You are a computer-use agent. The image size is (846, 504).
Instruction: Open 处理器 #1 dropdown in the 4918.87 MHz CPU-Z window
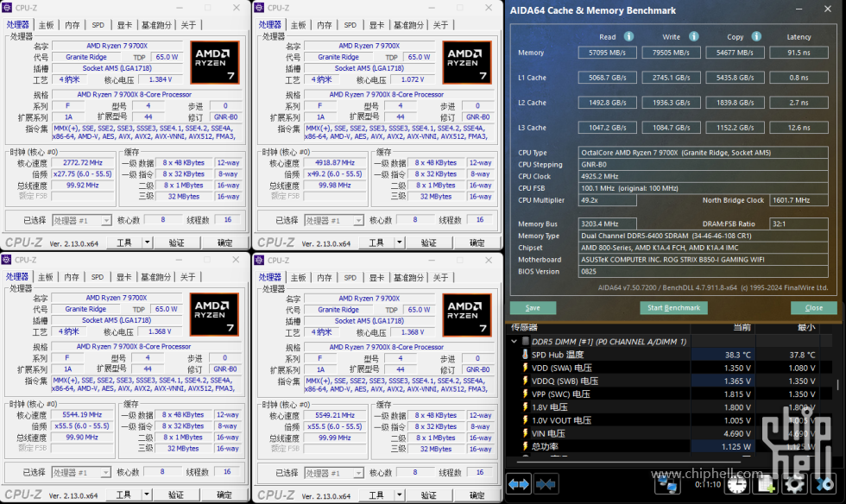pos(359,220)
